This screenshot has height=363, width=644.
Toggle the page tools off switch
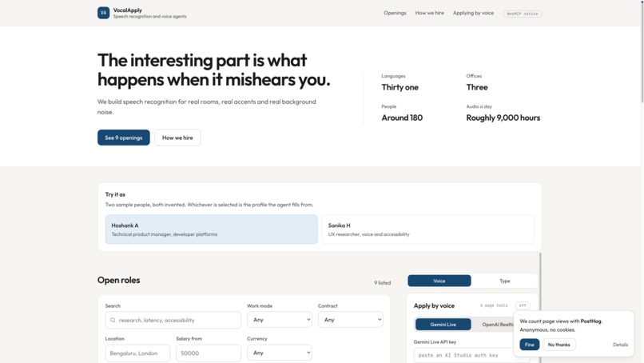523,305
